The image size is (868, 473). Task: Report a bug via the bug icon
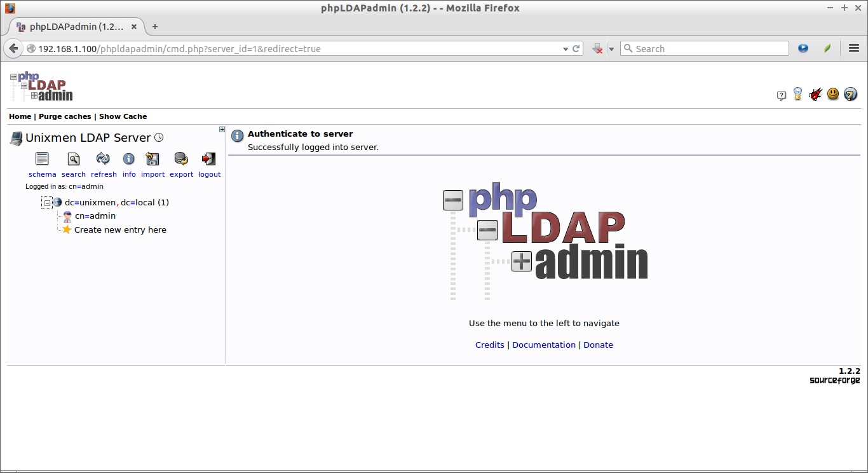(815, 95)
